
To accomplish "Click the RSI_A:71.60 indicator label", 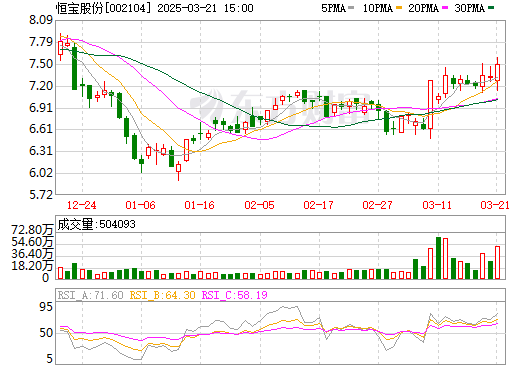I will point(91,295).
